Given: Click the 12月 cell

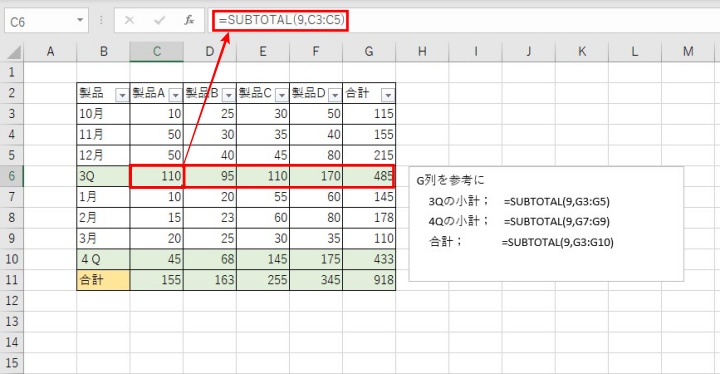Looking at the screenshot, I should (x=103, y=155).
